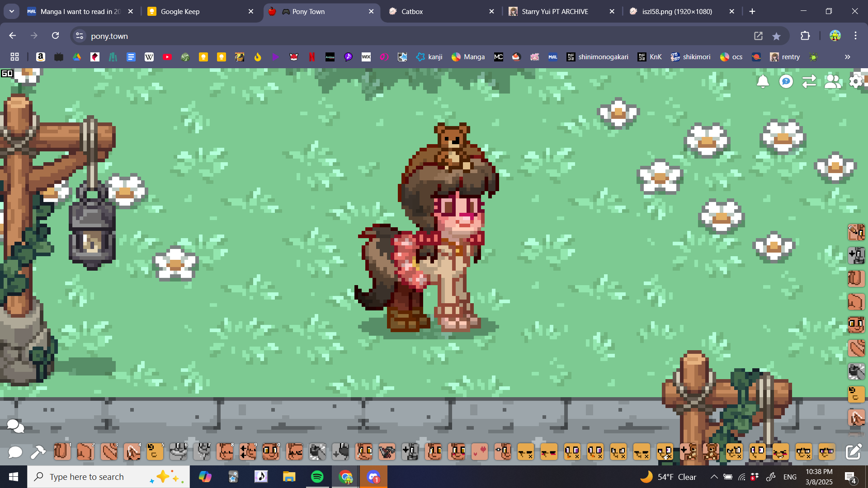
Task: Open the tab search dropdown chevron
Action: [11, 11]
